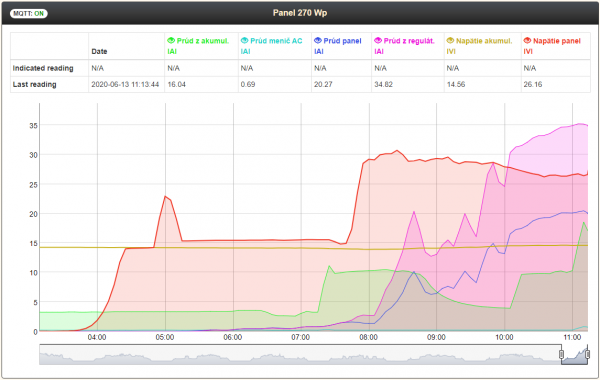
Task: Click the Last reading timestamp cell
Action: click(x=125, y=85)
